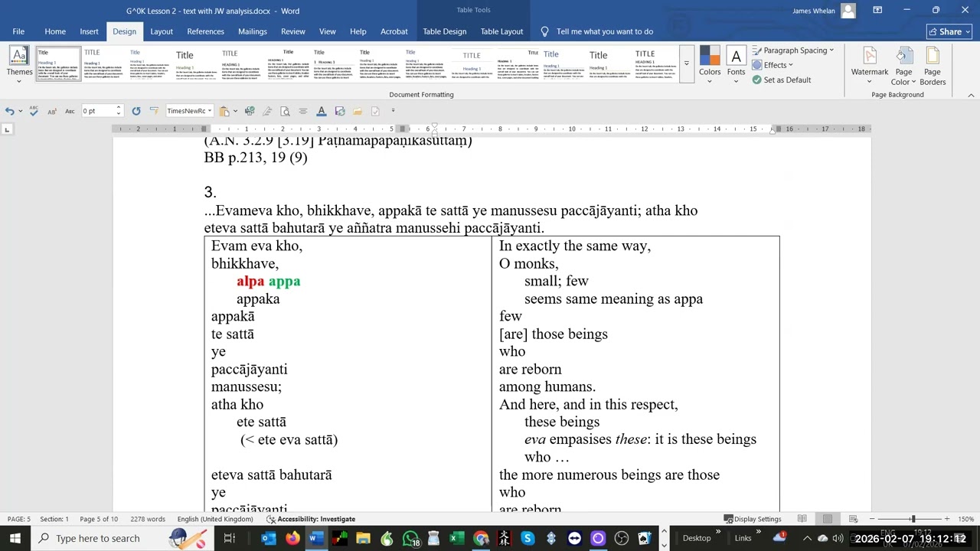Switch to Print Layout view
980x551 pixels.
point(827,519)
